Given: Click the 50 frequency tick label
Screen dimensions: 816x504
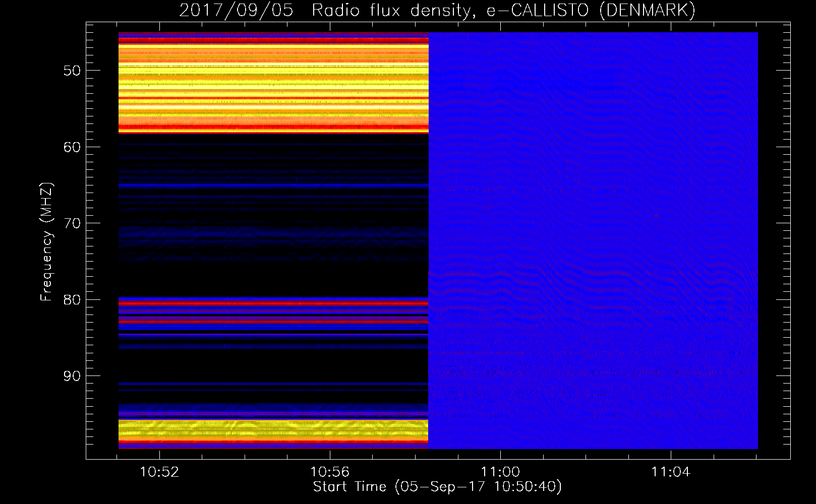Looking at the screenshot, I should click(72, 71).
